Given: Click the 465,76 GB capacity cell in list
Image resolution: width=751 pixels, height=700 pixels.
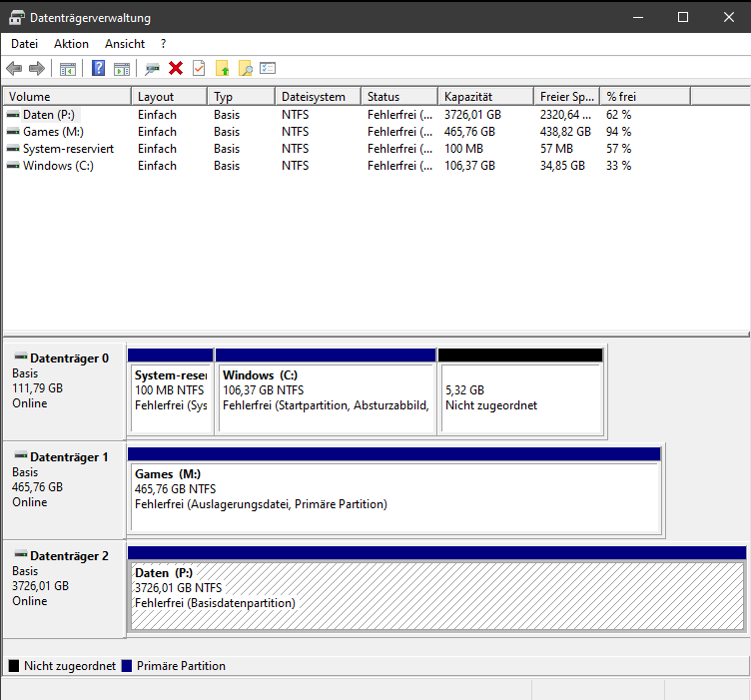Looking at the screenshot, I should click(469, 132).
